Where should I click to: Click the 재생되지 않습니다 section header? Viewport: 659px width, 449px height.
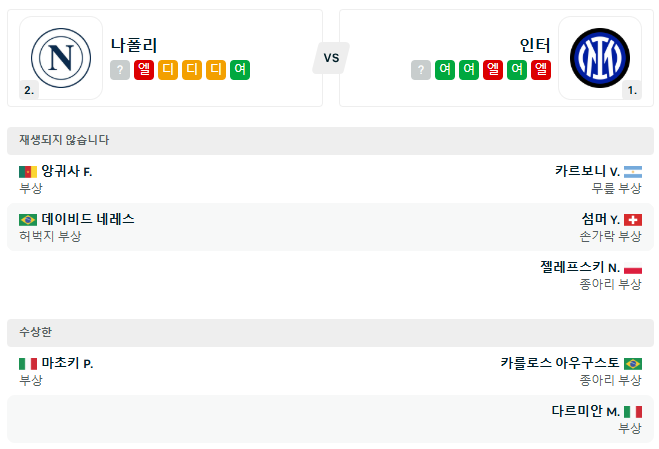tap(330, 140)
